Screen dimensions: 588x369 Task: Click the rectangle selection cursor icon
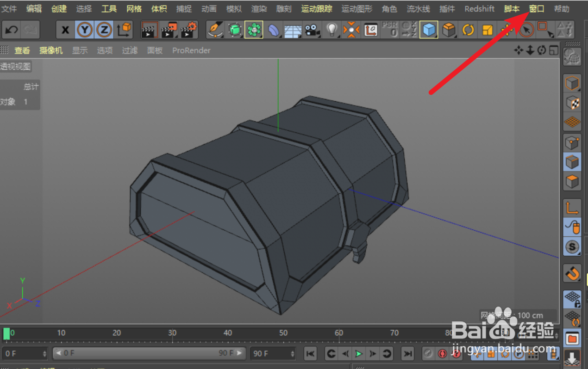[545, 30]
